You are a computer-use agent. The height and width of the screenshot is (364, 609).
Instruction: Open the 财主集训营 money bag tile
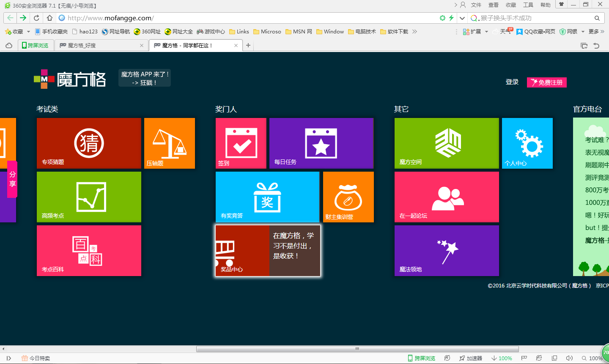pyautogui.click(x=348, y=197)
